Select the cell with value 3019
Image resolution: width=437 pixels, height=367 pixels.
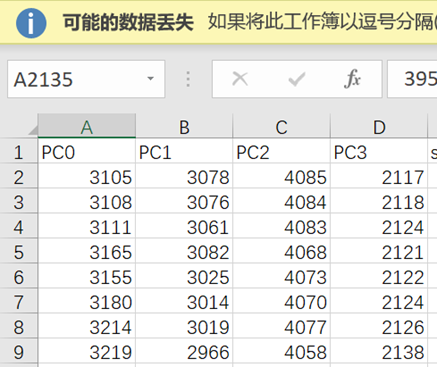pos(184,327)
